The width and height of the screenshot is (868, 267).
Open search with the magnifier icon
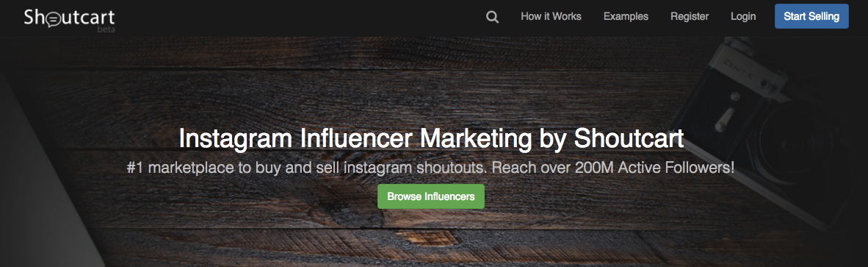(492, 17)
